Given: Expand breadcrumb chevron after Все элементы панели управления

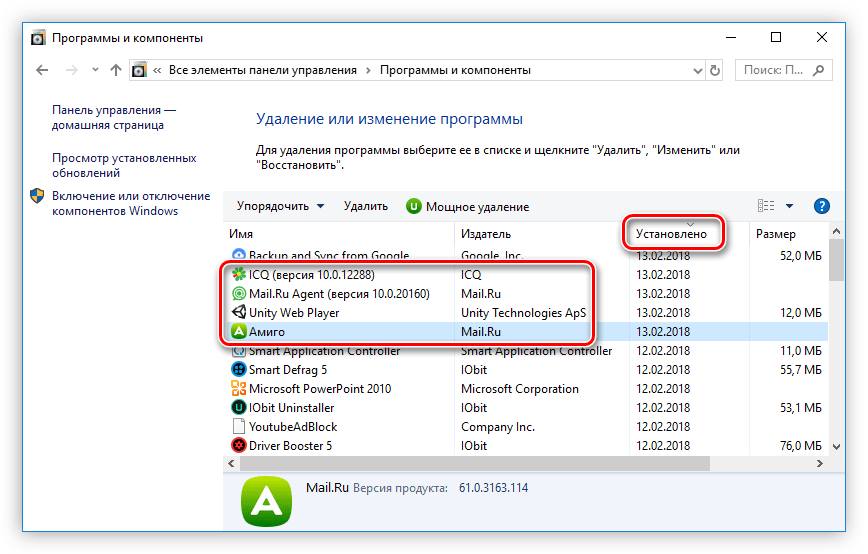Looking at the screenshot, I should 369,70.
